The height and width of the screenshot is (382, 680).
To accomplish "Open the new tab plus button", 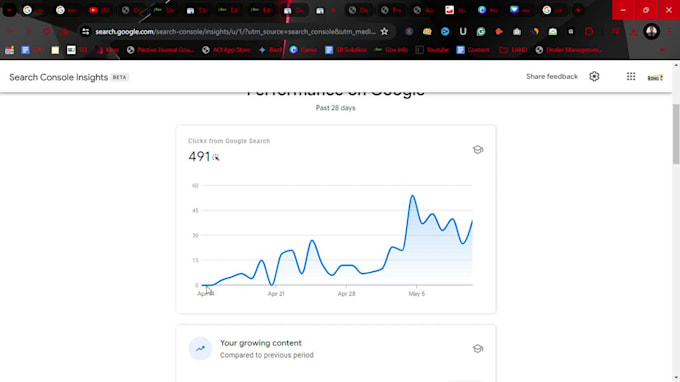I will (x=578, y=10).
